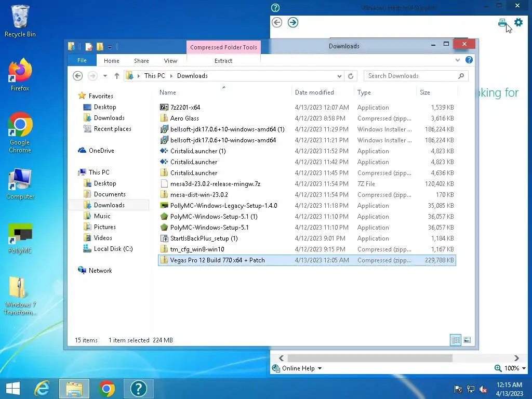Open Computer desktop shortcut
532x399 pixels.
click(x=20, y=183)
